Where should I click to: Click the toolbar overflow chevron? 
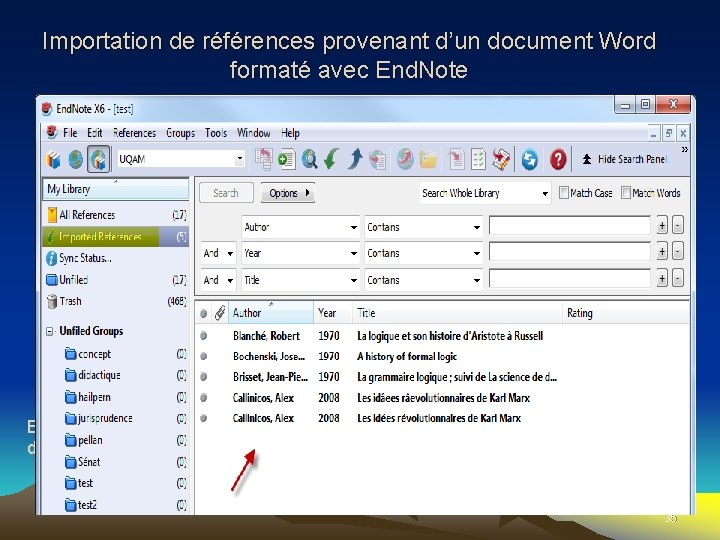684,150
